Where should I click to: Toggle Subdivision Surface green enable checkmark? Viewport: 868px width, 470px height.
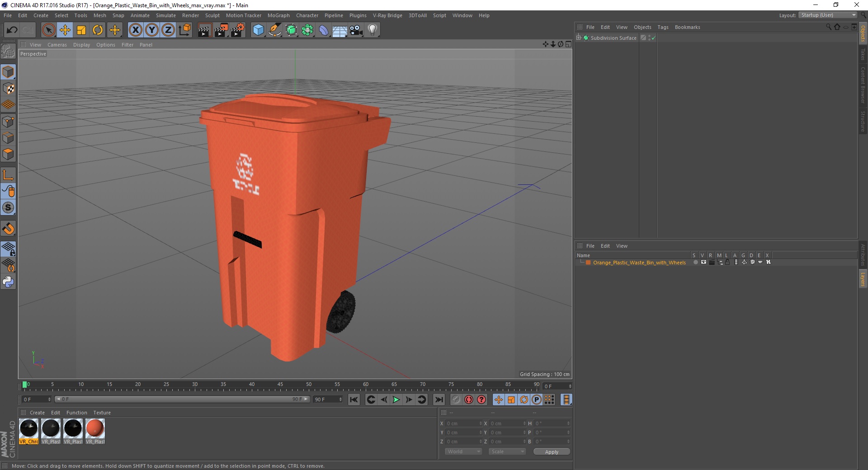pos(653,38)
